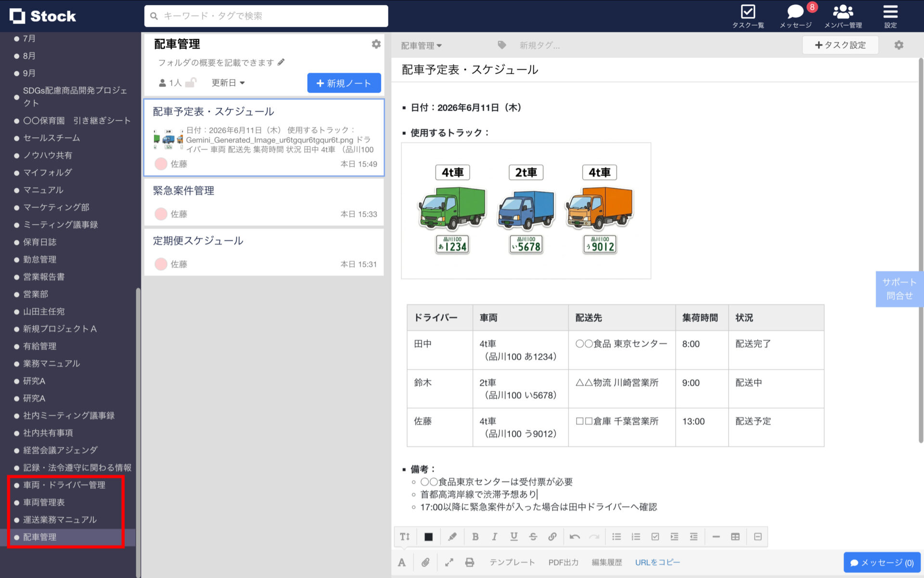Screen dimensions: 924x578
Task: Increase indent
Action: point(674,537)
